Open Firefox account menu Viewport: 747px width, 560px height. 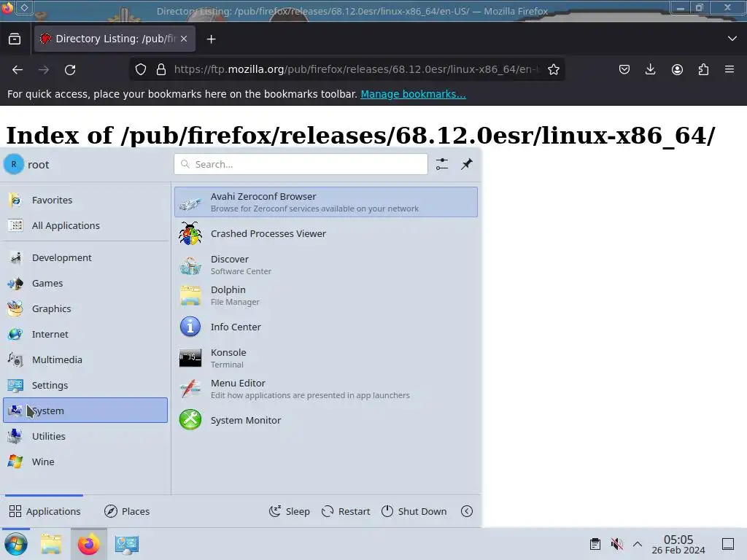(x=677, y=69)
